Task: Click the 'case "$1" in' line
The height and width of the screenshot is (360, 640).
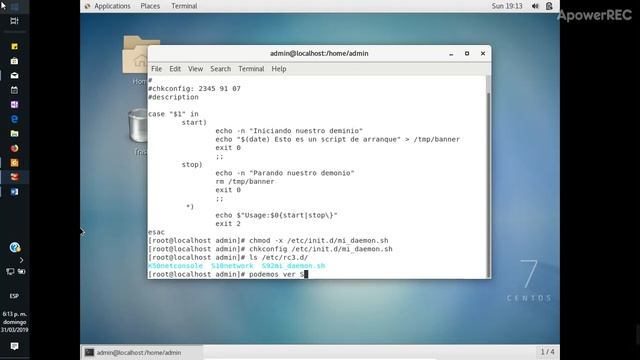Action: pos(173,114)
